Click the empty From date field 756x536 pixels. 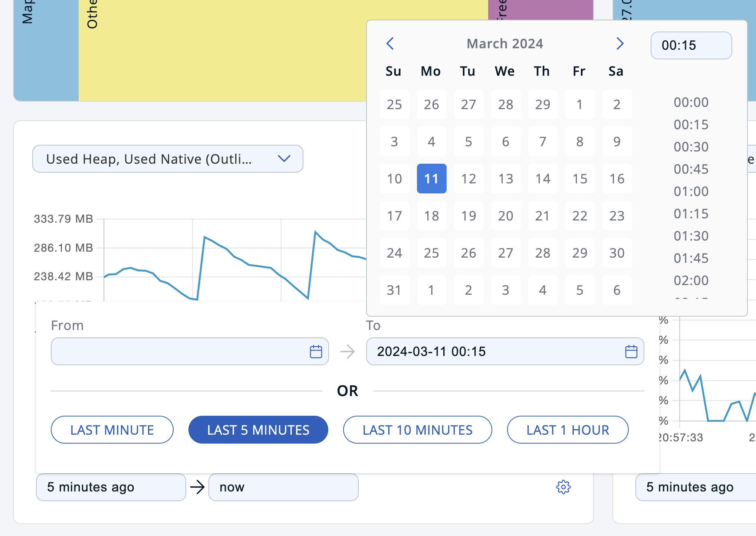[178, 352]
